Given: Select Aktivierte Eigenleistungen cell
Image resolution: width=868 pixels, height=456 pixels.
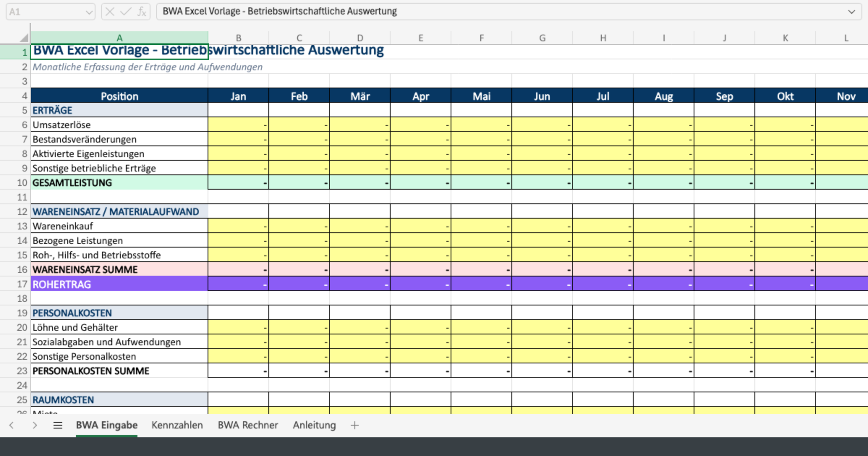Looking at the screenshot, I should [x=119, y=153].
